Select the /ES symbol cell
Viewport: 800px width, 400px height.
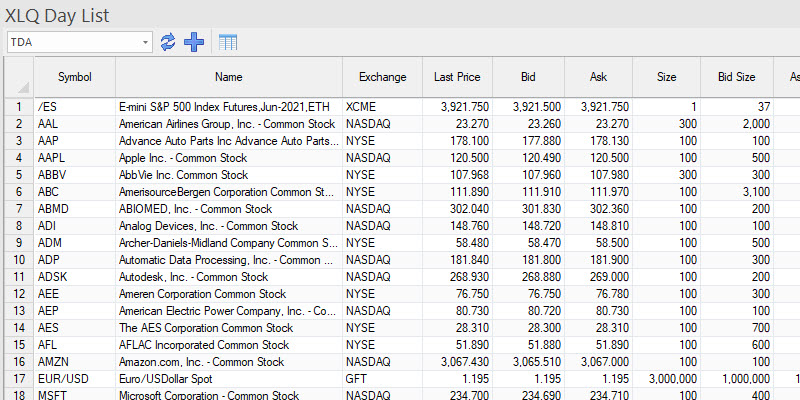75,107
